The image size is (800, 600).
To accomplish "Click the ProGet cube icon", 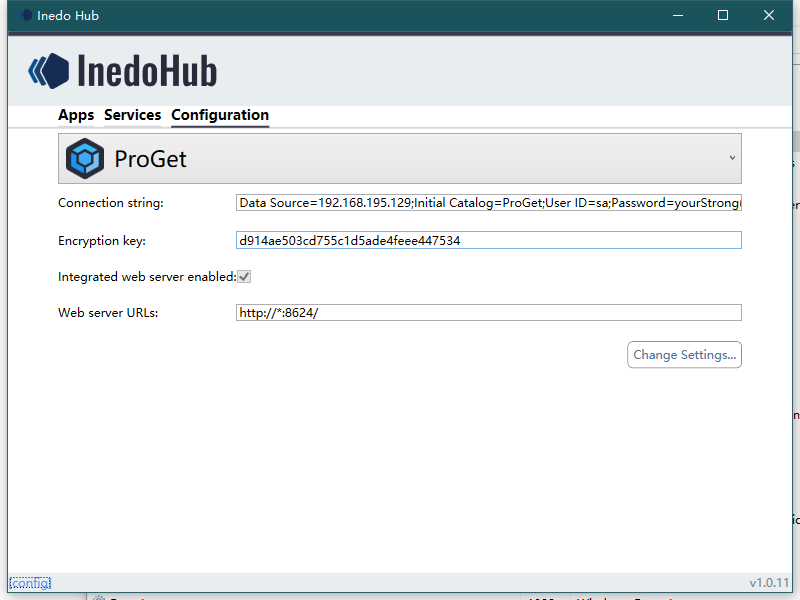I will (85, 159).
